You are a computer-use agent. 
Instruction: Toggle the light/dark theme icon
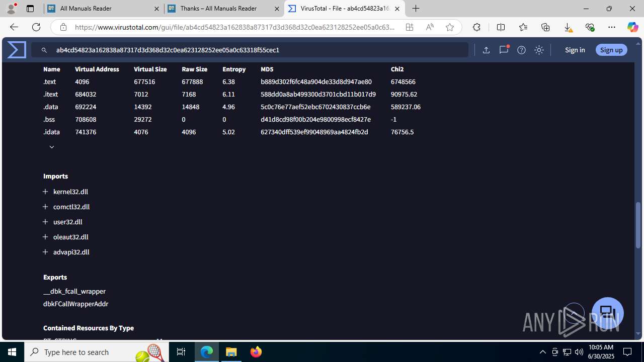pyautogui.click(x=539, y=50)
